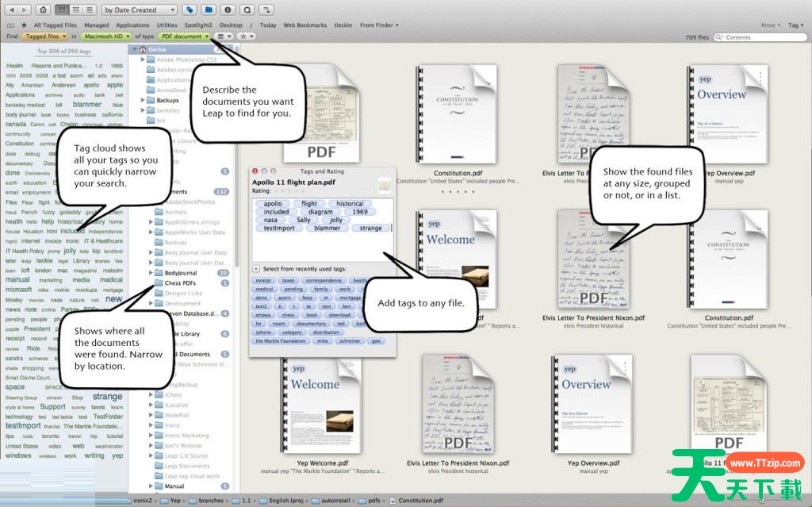Click the blue tag toolbar icon
812x507 pixels.
190,10
